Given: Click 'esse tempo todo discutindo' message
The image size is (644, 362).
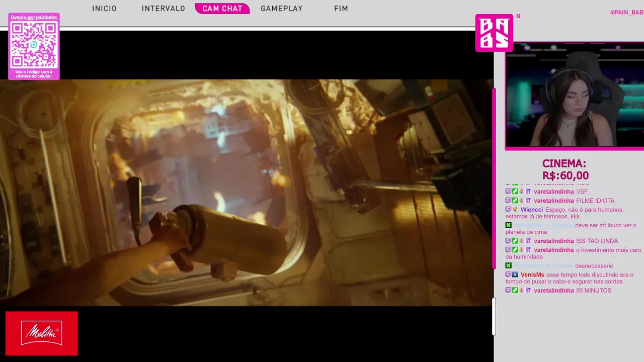Looking at the screenshot, I should point(570,278).
